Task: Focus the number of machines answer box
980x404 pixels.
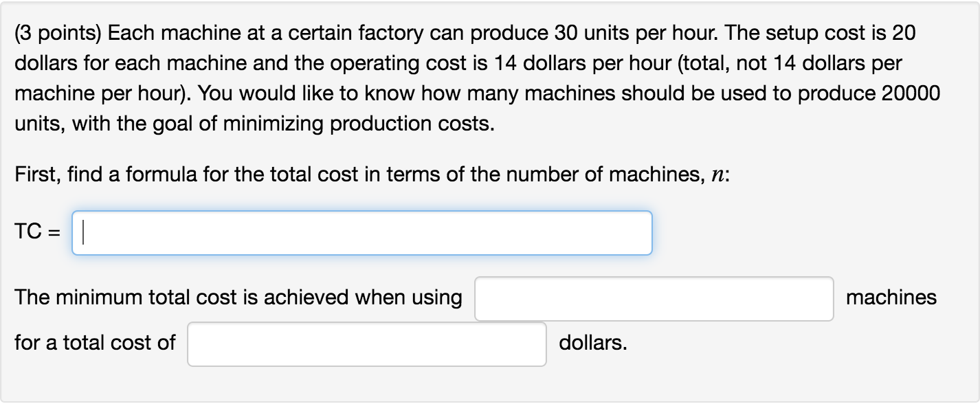Action: click(654, 298)
